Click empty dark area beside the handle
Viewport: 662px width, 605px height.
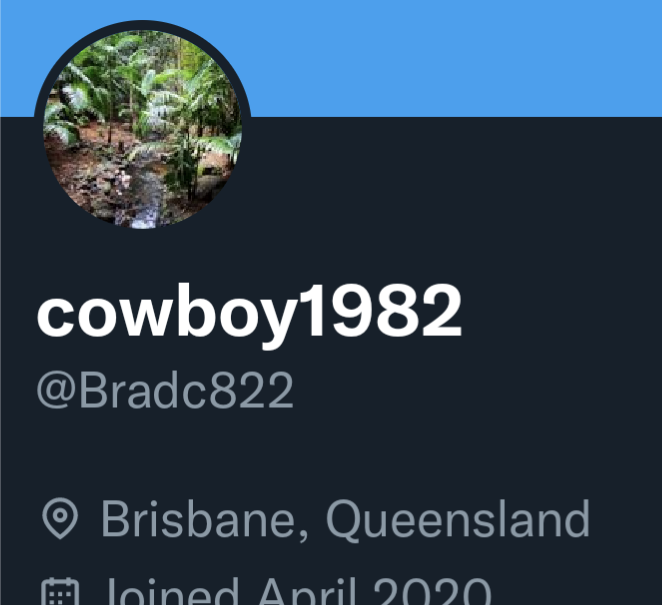coord(477,391)
